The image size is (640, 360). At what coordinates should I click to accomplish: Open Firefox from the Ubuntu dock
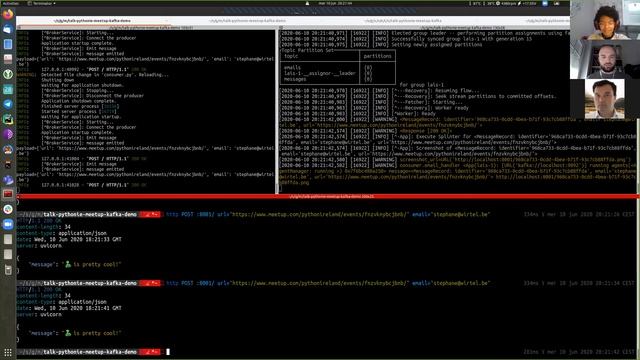[8, 14]
